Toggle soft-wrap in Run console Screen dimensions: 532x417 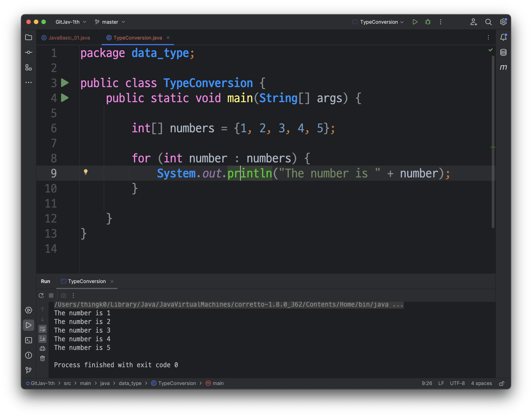coord(42,329)
